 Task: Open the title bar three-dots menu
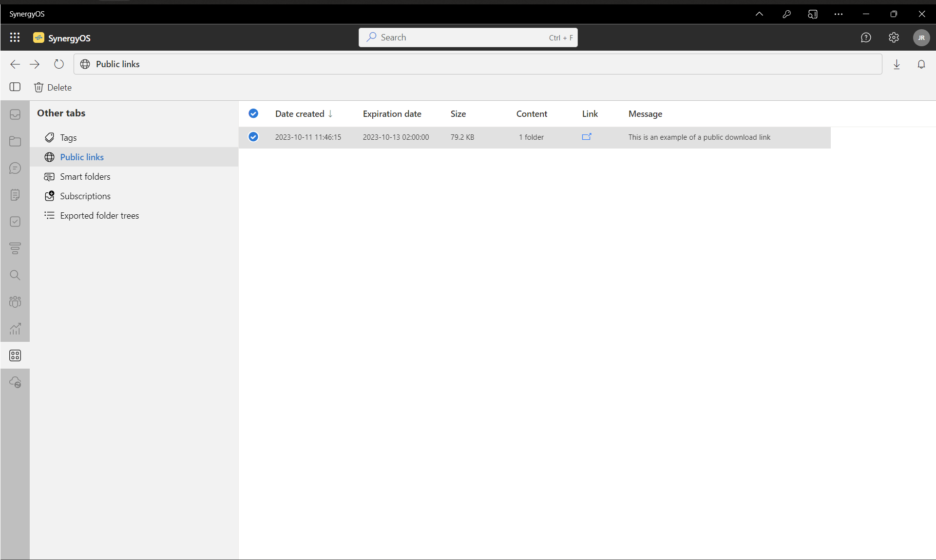(838, 14)
